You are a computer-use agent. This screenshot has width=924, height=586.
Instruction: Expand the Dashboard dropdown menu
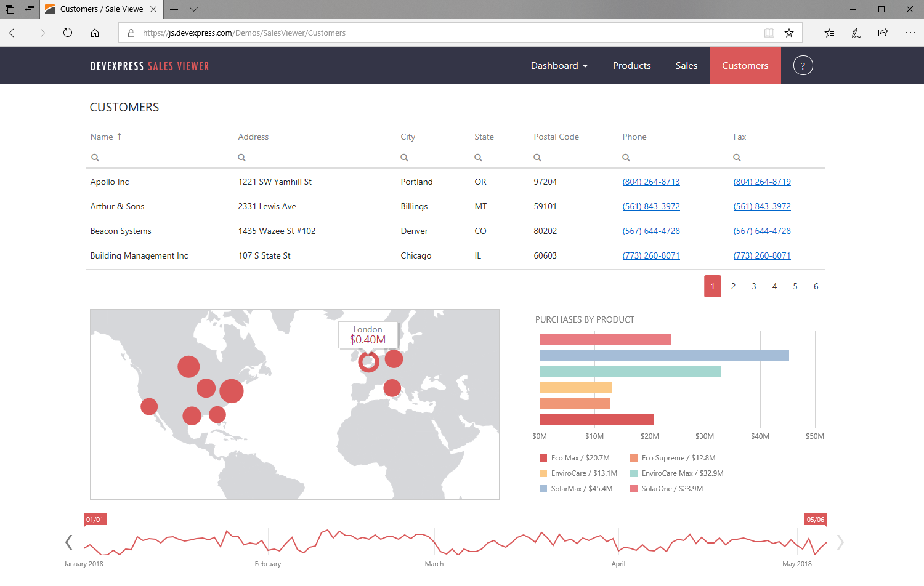click(x=559, y=66)
